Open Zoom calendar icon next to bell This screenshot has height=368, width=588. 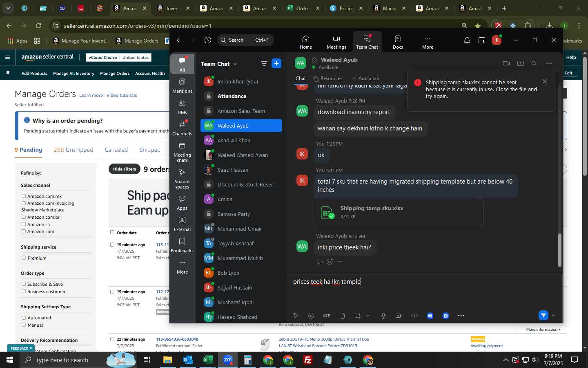(x=482, y=40)
